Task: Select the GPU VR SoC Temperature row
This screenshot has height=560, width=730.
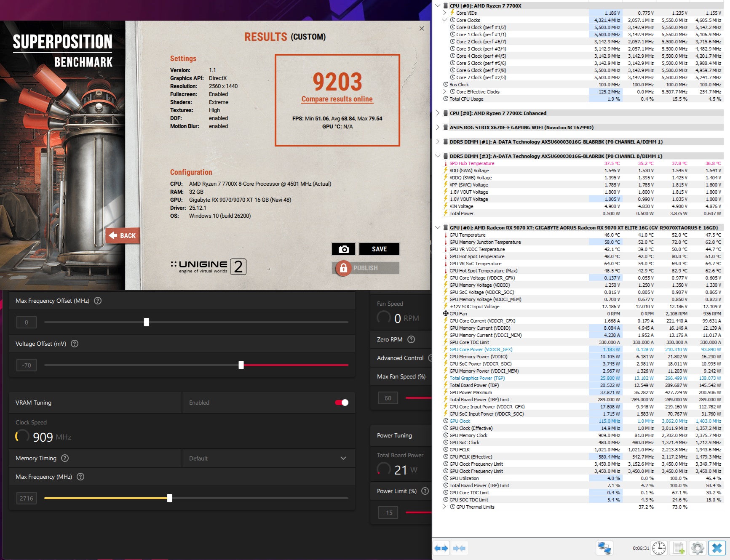Action: coord(583,264)
